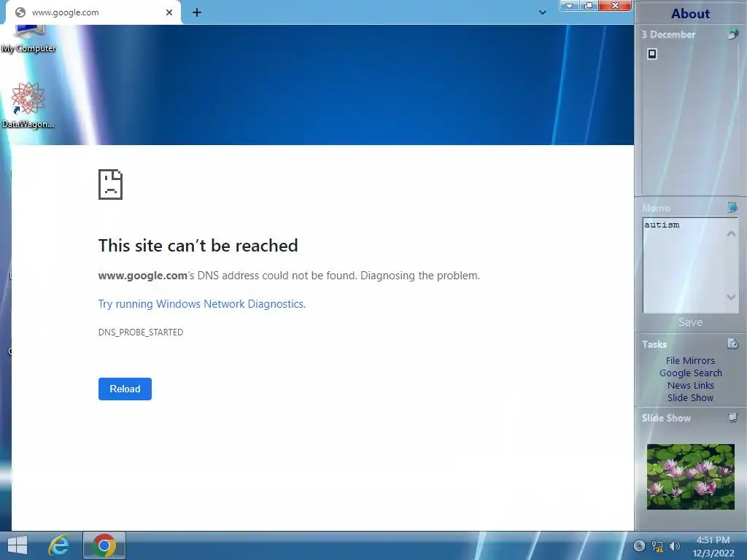The image size is (747, 560).
Task: Click the small square icon under 3 December
Action: click(652, 54)
